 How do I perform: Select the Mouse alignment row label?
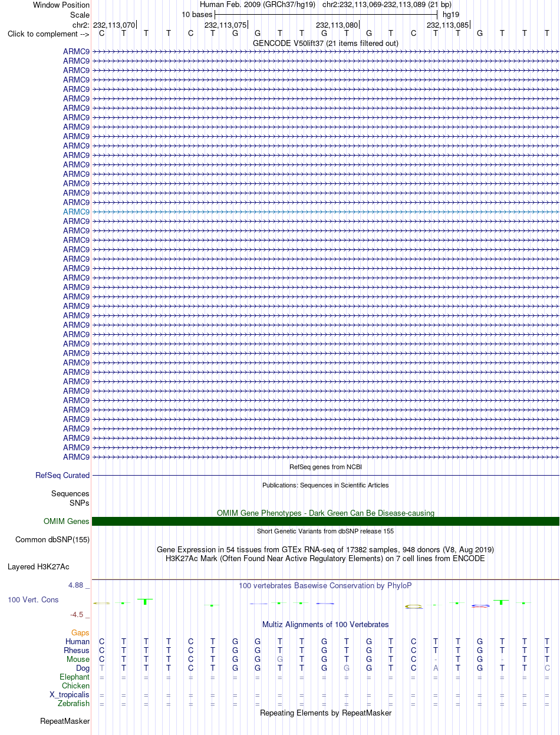pos(78,660)
